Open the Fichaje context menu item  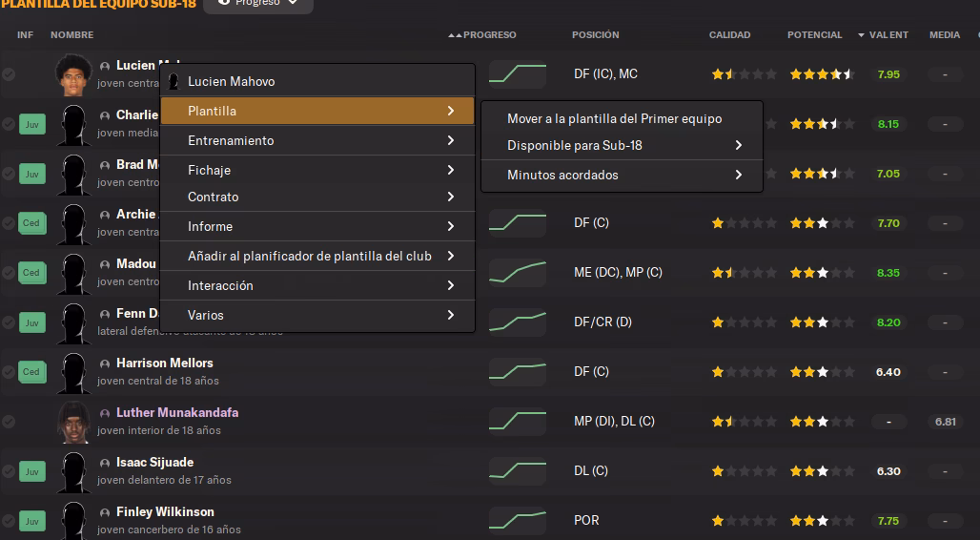(317, 170)
